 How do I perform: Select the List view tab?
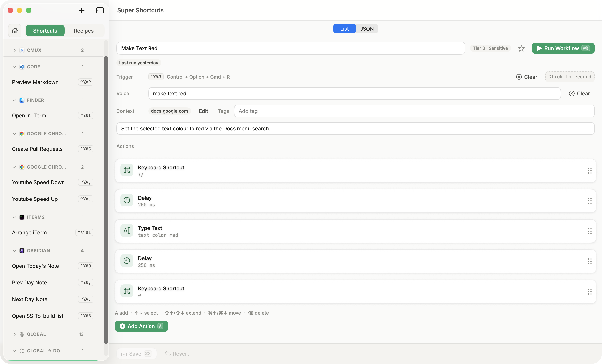(x=344, y=29)
